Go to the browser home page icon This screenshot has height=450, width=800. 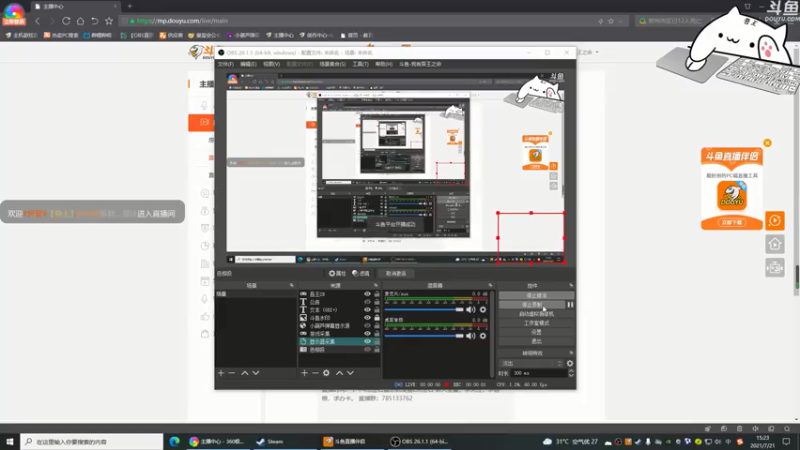pos(80,21)
